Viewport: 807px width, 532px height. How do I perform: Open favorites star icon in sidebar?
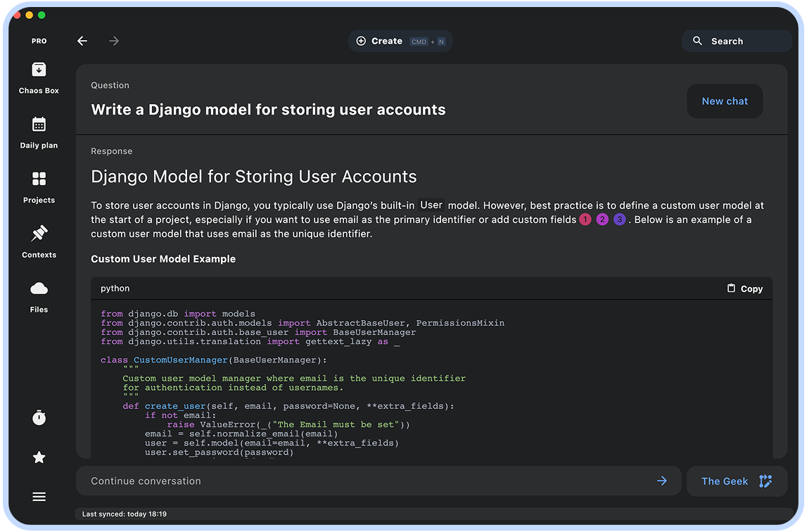click(x=39, y=457)
